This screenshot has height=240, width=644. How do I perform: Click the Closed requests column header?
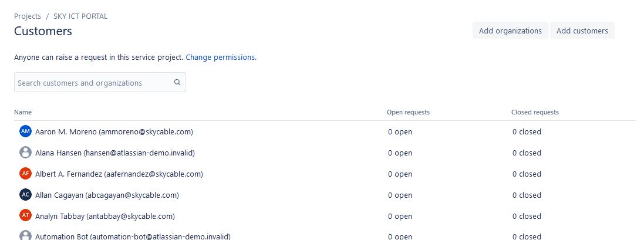point(535,112)
